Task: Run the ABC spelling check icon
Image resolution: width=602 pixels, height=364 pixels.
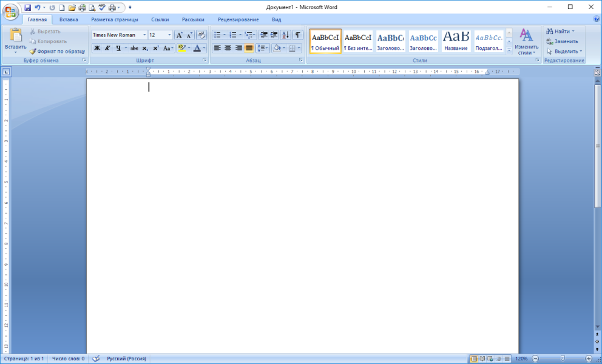Action: tap(102, 8)
